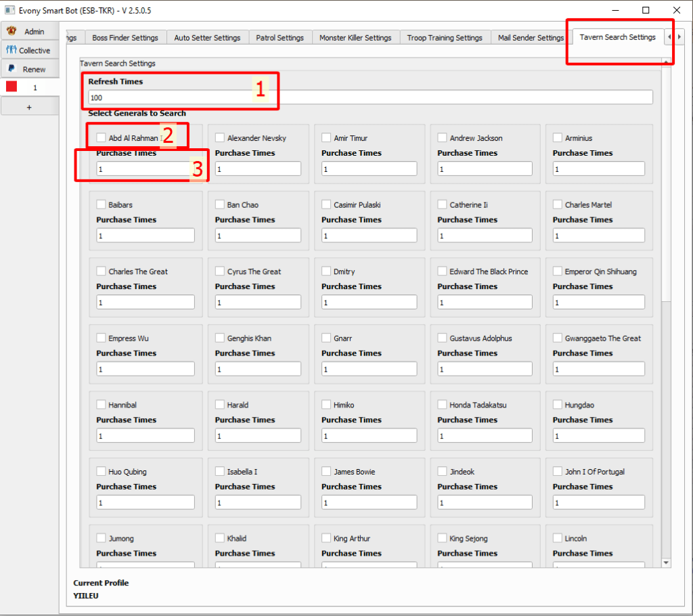Open the Boss Finder Settings tab
This screenshot has height=616, width=693.
(125, 38)
